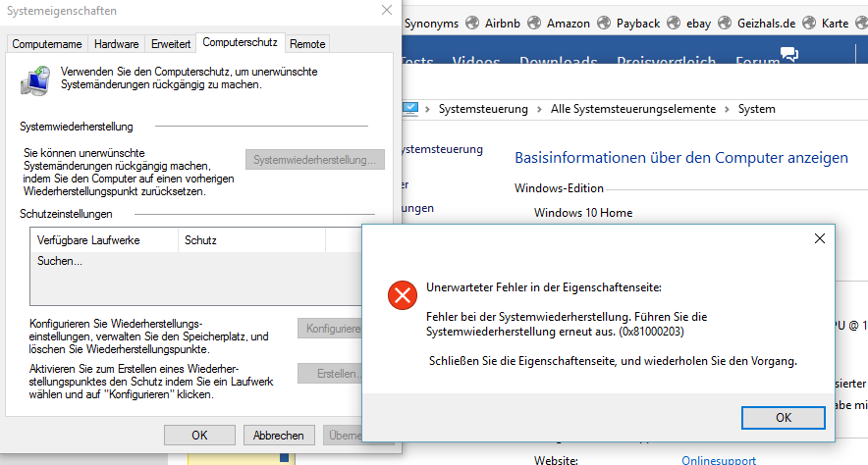Click System in the breadcrumb path
This screenshot has height=465, width=868.
click(756, 109)
